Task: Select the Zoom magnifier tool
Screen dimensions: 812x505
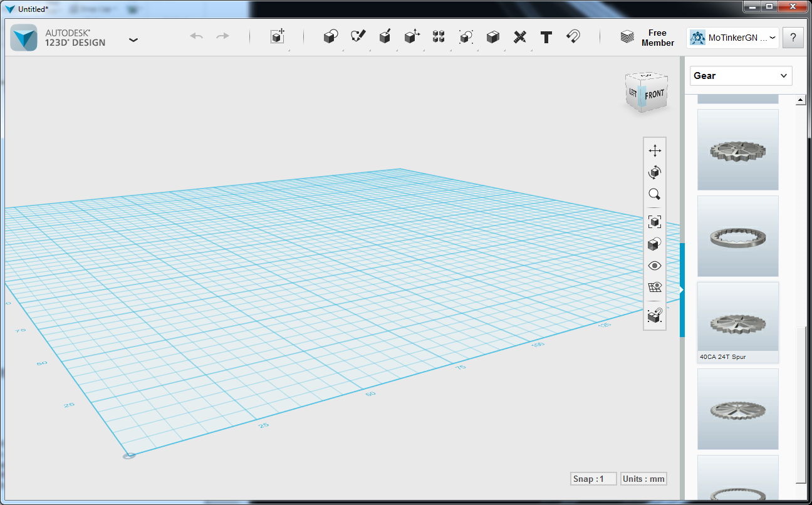Action: point(655,194)
